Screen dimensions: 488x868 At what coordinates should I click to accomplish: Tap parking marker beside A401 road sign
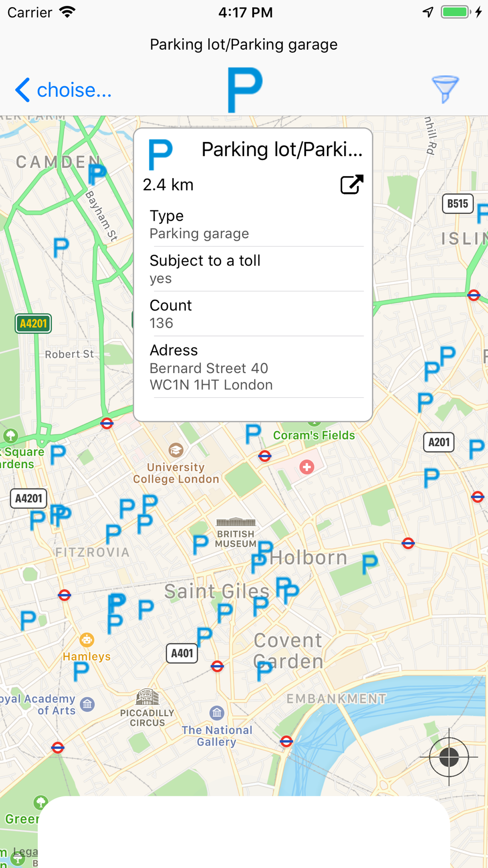tap(204, 637)
